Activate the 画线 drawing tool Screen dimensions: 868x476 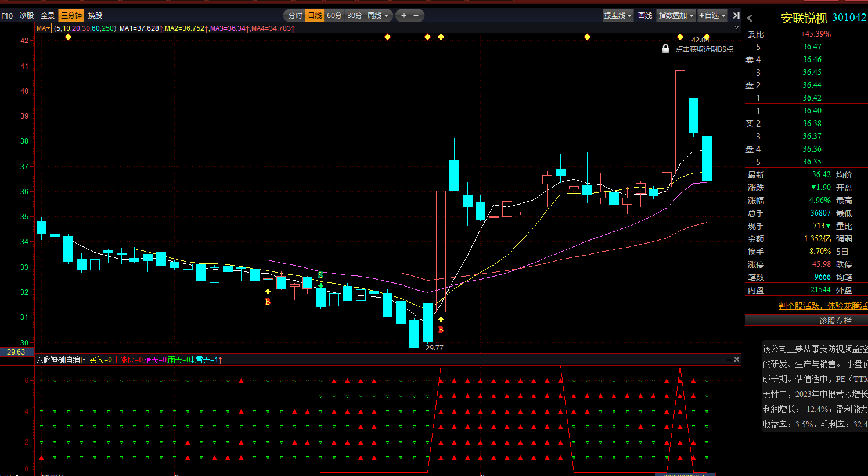(645, 16)
